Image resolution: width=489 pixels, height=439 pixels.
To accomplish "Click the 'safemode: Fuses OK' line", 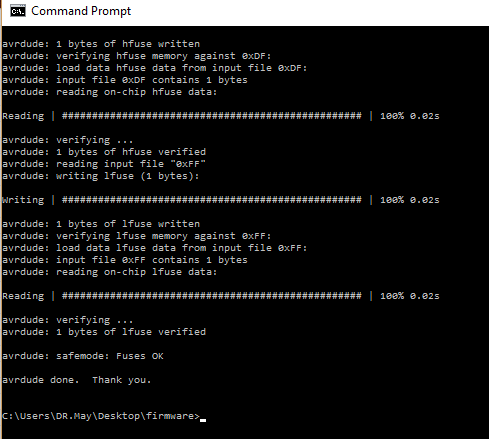I will (83, 356).
